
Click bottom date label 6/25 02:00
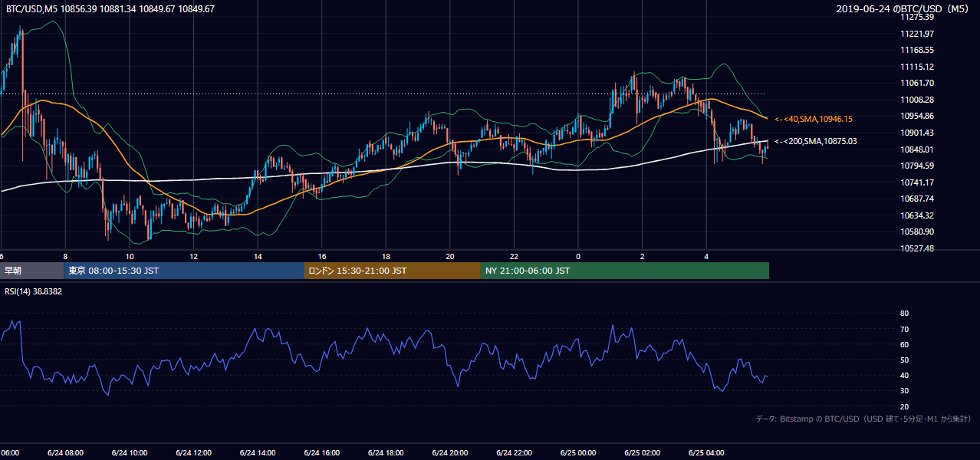[x=642, y=453]
